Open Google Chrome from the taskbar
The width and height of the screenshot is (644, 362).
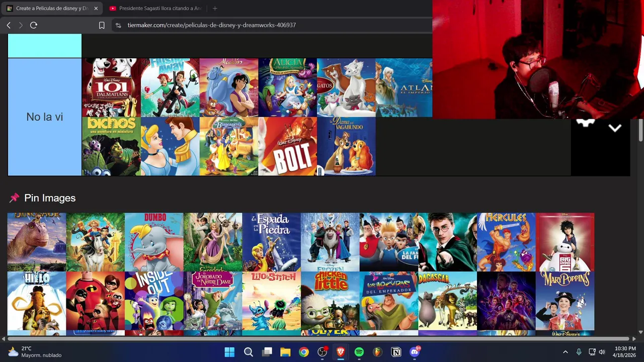[304, 352]
